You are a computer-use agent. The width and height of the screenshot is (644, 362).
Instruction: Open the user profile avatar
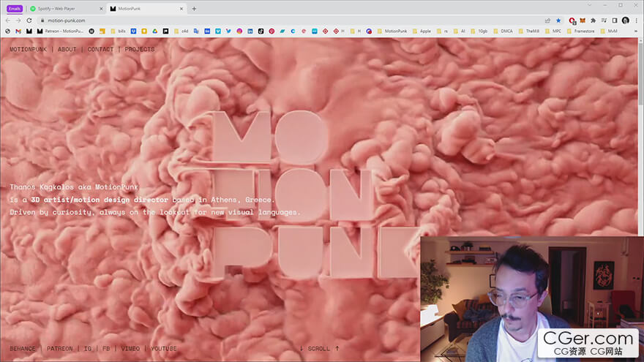626,20
